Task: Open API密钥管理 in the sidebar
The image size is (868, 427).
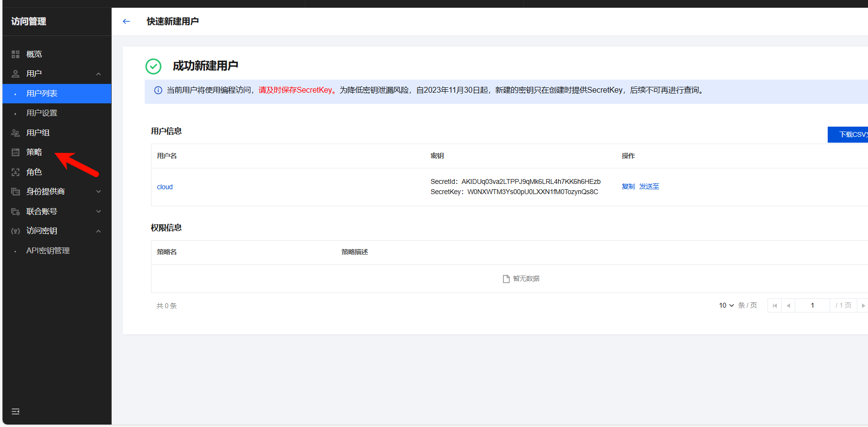Action: click(x=48, y=251)
